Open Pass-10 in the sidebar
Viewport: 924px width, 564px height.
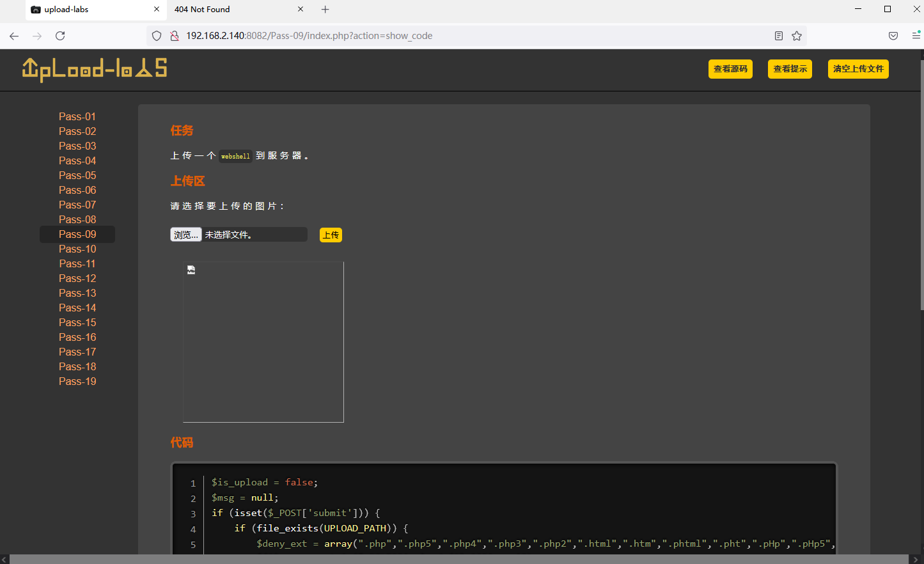coord(77,249)
